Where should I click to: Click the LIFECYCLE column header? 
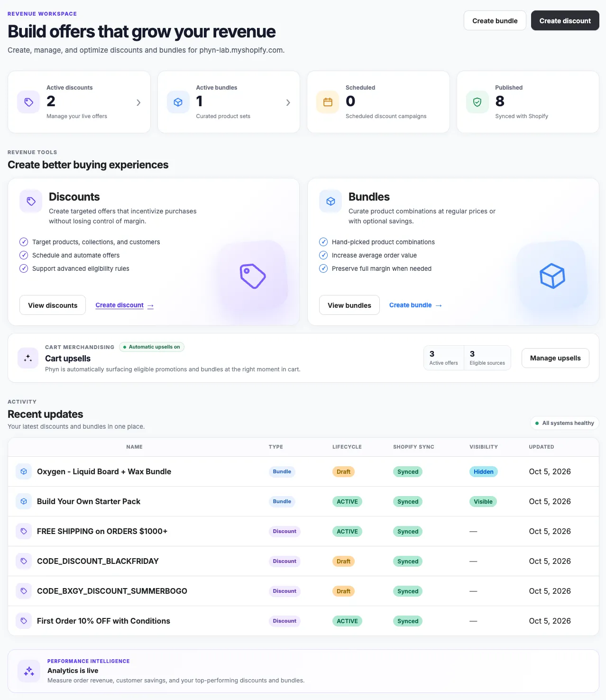[x=347, y=447]
